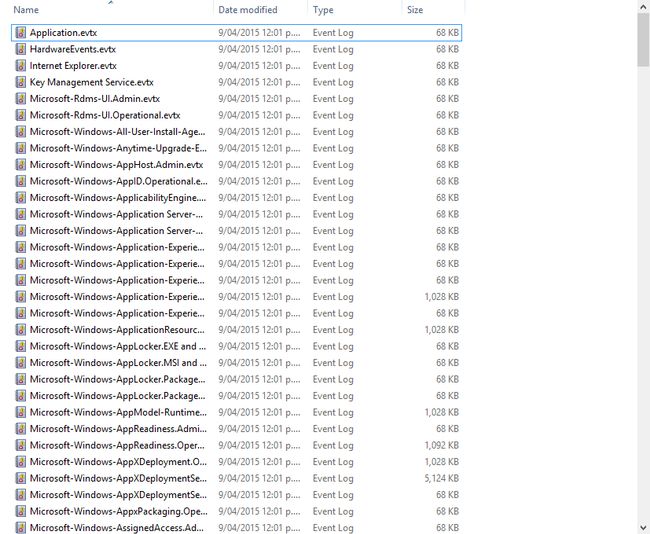Select the Microsoft-Windows-AppReadiness.Oper... file name

pyautogui.click(x=117, y=445)
